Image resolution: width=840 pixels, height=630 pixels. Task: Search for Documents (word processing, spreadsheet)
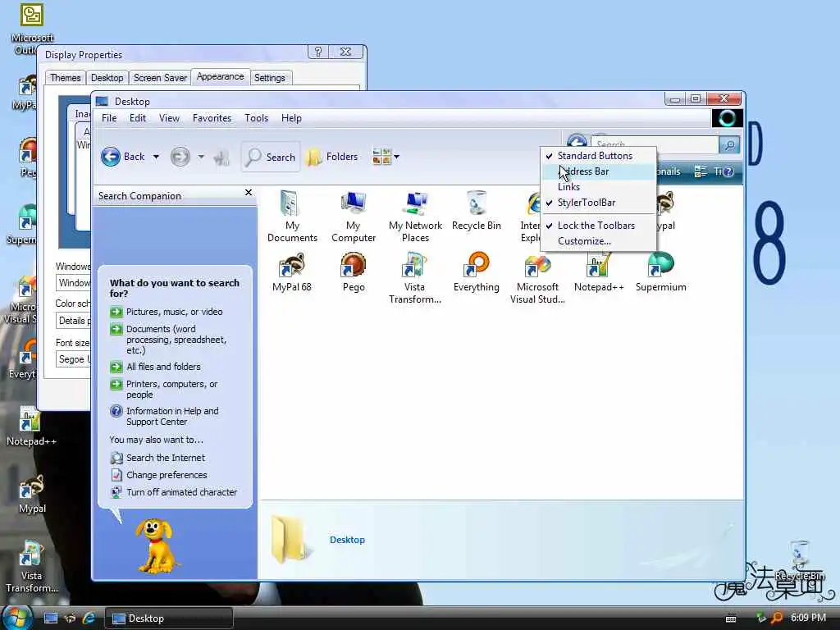click(x=176, y=340)
